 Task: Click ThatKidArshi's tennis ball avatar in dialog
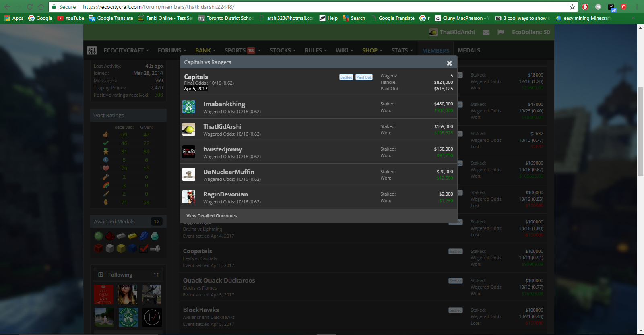(x=189, y=129)
